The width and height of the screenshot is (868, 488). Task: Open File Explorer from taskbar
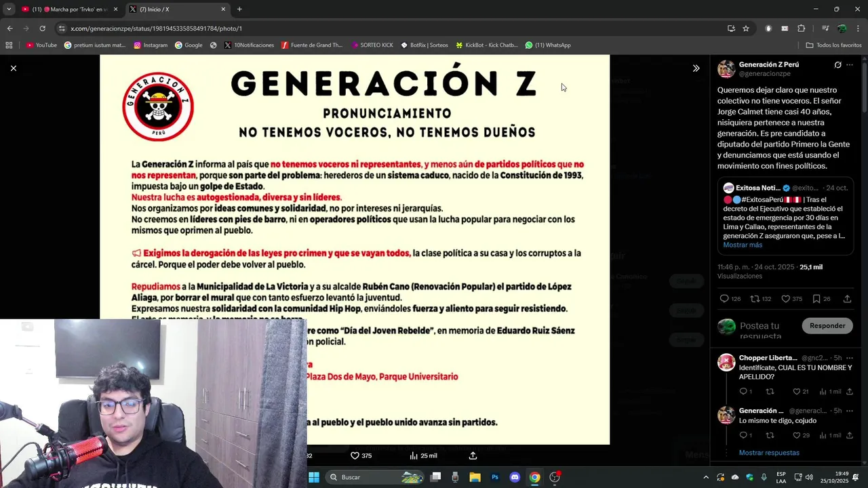(475, 477)
